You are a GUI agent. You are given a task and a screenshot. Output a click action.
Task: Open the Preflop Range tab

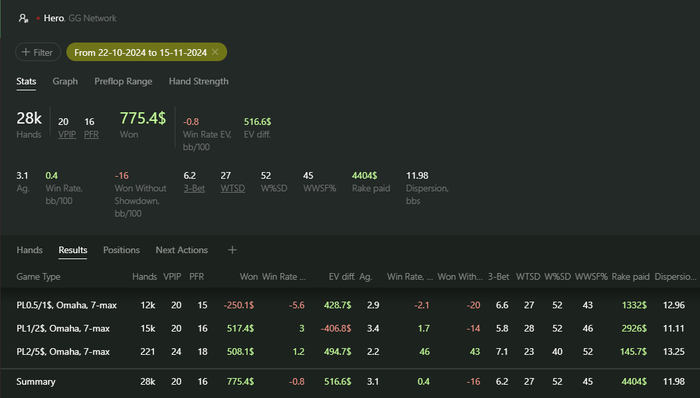[x=123, y=81]
